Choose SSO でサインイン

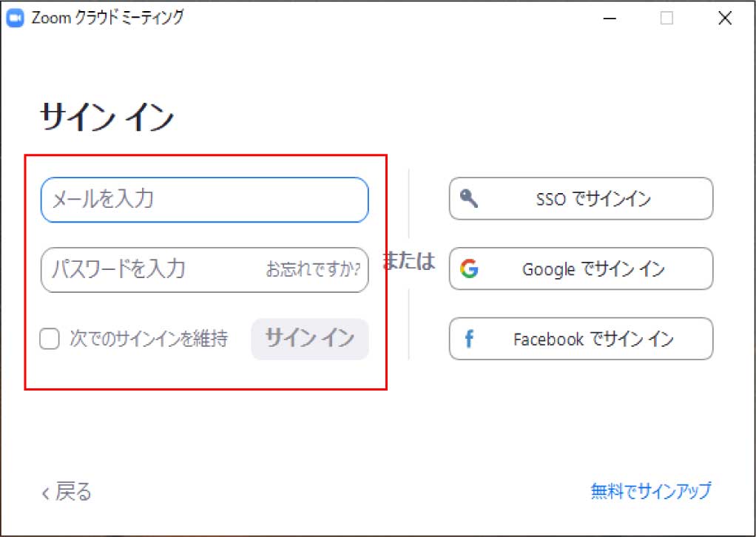click(581, 198)
